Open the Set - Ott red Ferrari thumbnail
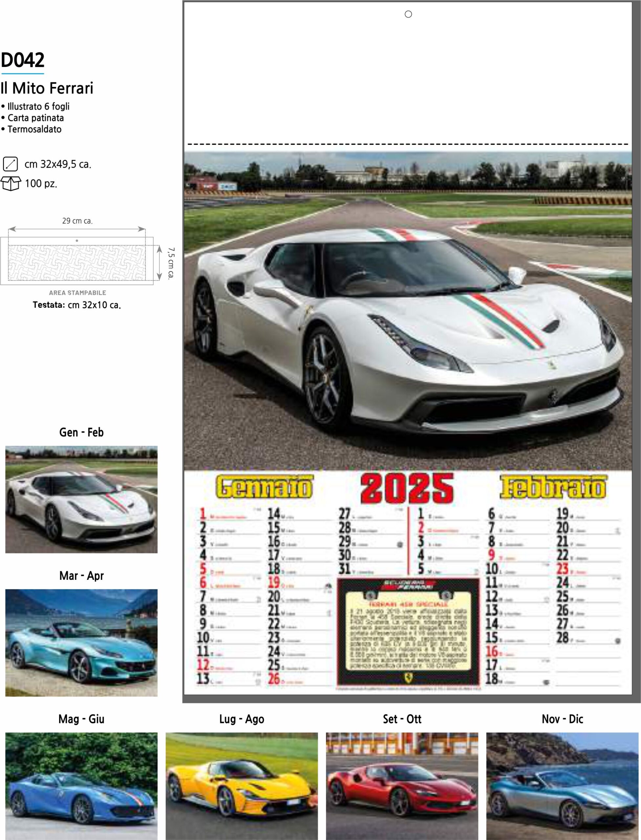Screen dimensions: 641x840 pyautogui.click(x=402, y=786)
